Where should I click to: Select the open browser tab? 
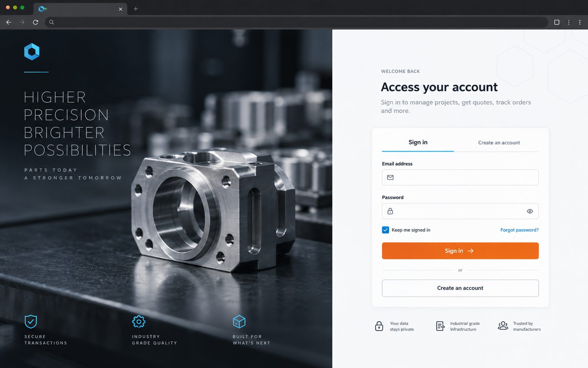80,9
